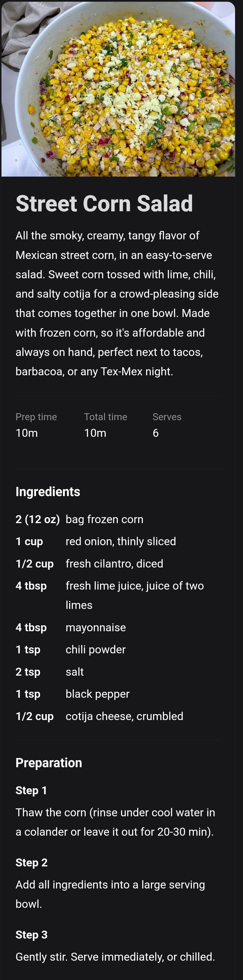Select the red onion, thinly sliced row

pyautogui.click(x=118, y=541)
